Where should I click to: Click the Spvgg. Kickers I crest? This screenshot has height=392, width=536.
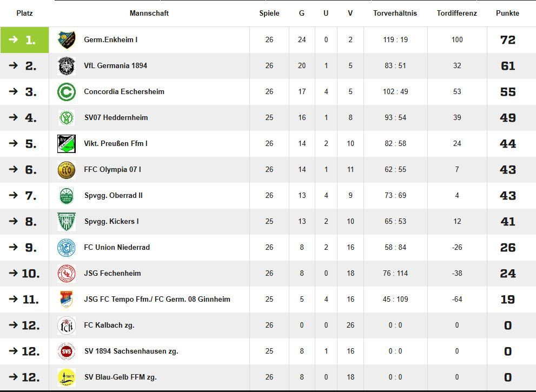[x=67, y=221]
